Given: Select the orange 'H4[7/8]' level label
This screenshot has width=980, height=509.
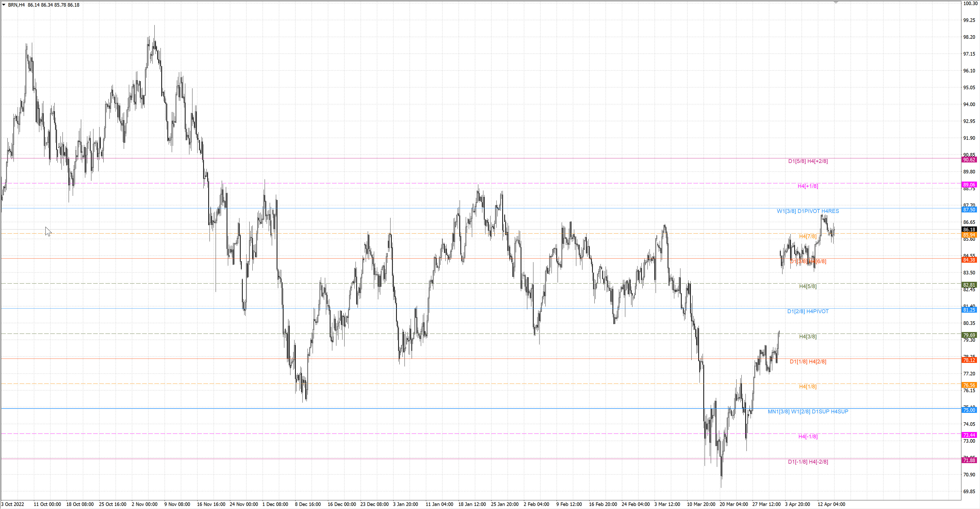Looking at the screenshot, I should coord(808,236).
